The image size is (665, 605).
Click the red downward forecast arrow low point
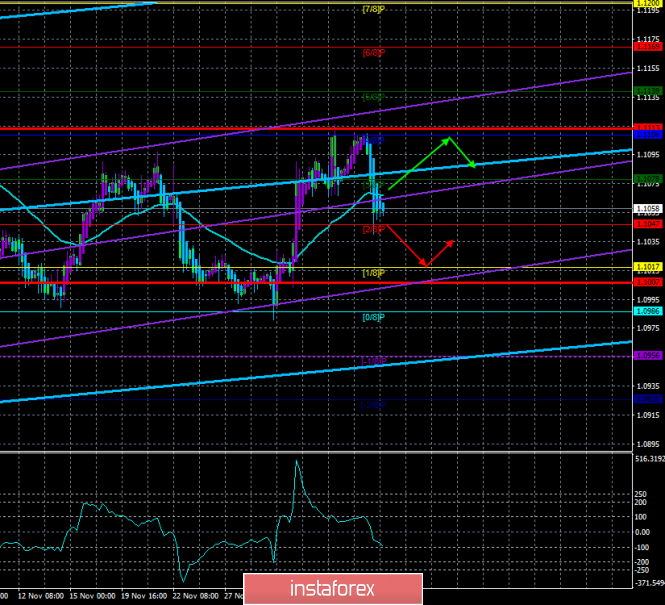[x=426, y=264]
